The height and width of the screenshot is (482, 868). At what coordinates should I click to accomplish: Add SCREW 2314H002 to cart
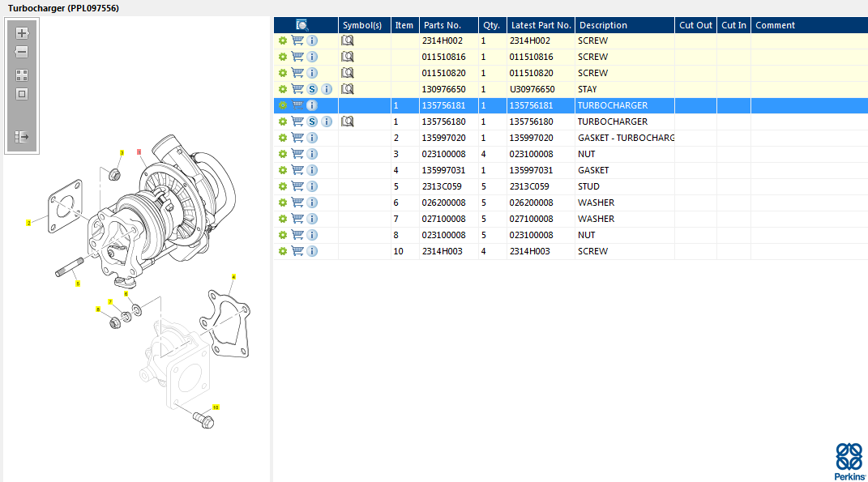click(297, 41)
